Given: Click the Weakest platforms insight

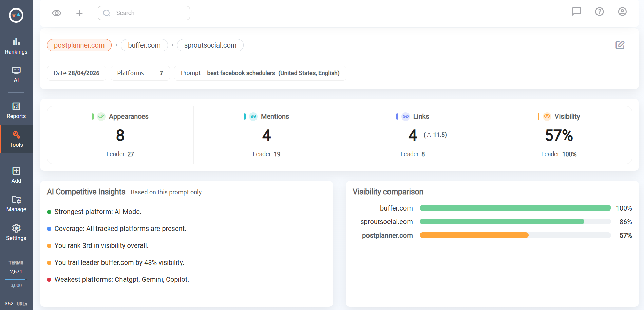Looking at the screenshot, I should click(x=122, y=279).
